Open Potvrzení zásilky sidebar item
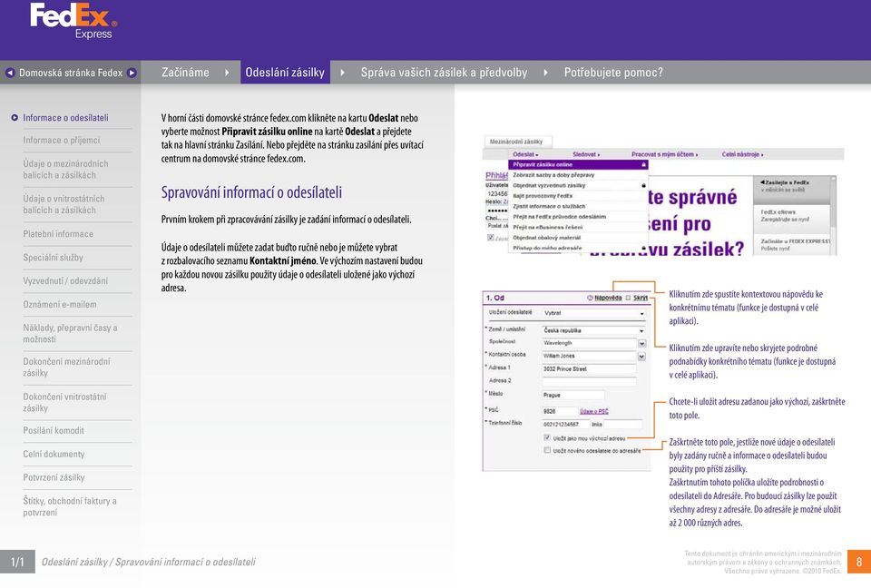The image size is (871, 588). coord(54,477)
